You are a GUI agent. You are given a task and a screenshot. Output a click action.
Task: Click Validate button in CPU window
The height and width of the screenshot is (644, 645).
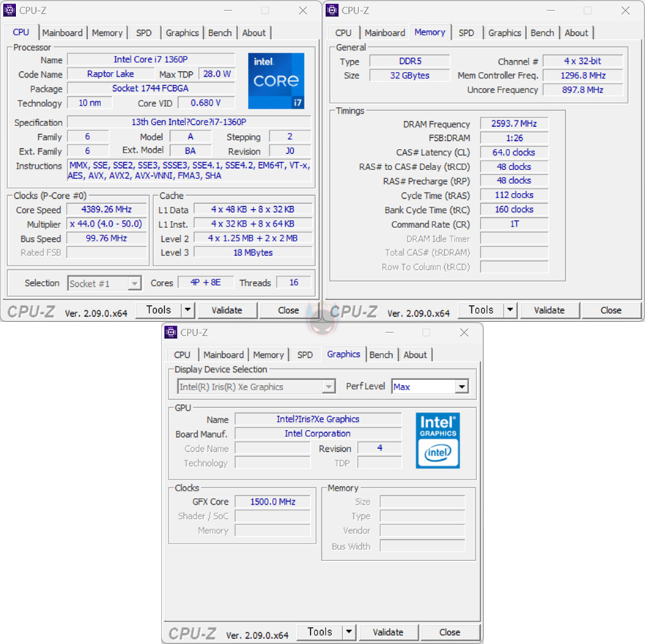pos(227,310)
